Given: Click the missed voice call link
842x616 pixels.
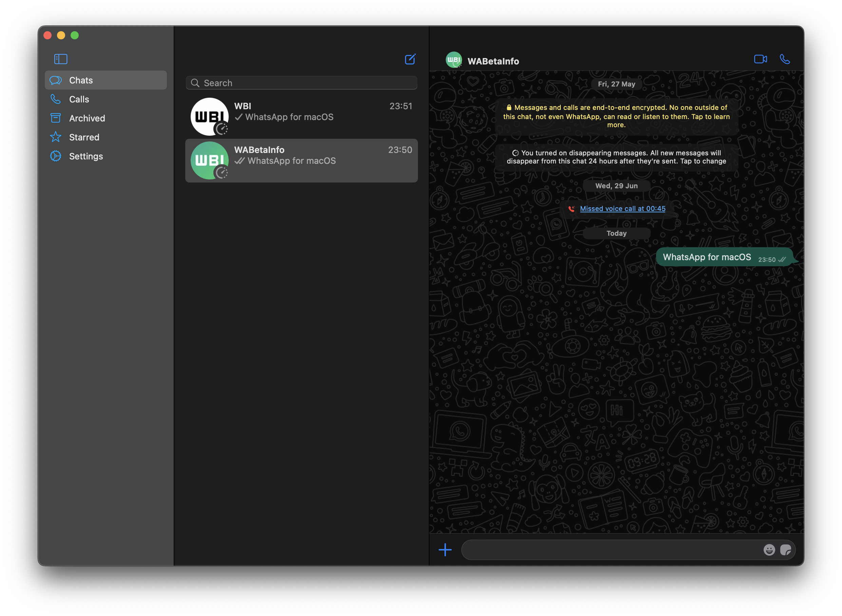Looking at the screenshot, I should click(623, 208).
